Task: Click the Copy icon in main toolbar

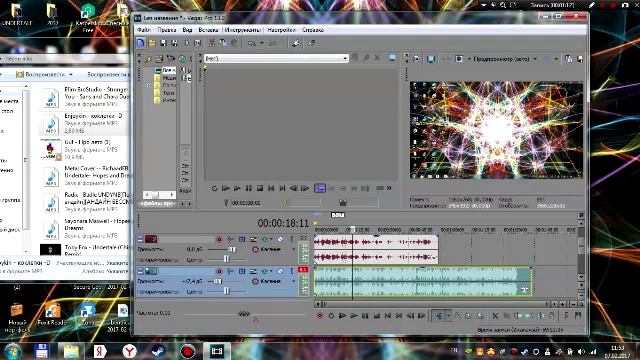Action: coord(223,43)
